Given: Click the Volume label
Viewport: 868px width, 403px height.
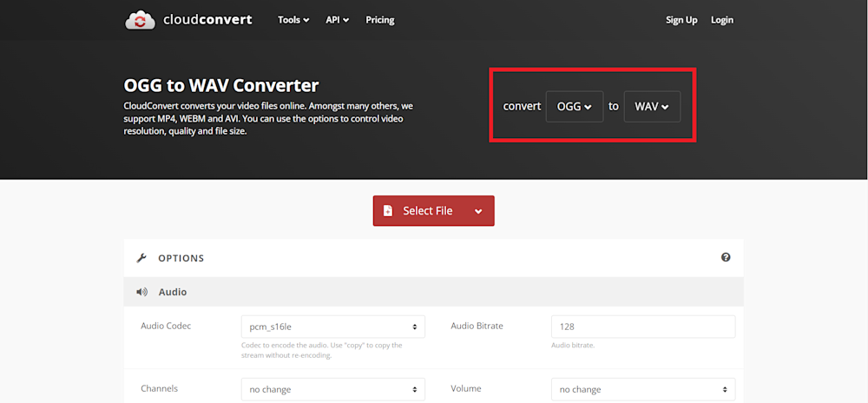Looking at the screenshot, I should (x=464, y=388).
